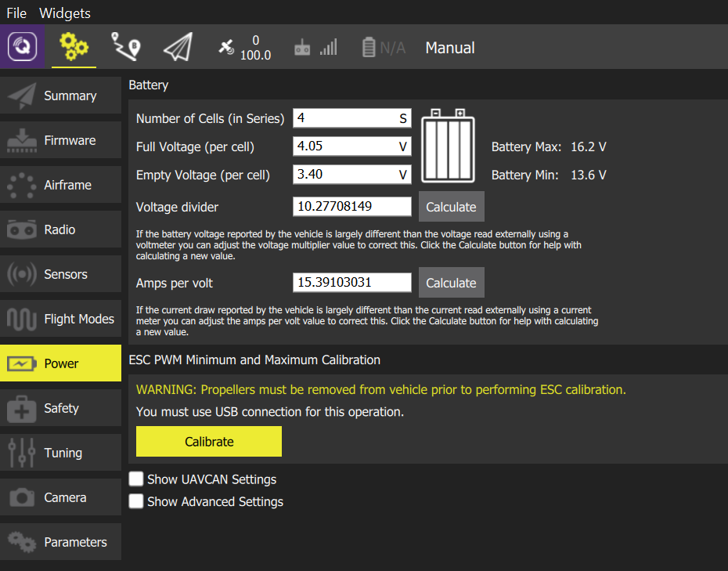Enable Show UAVCAN Settings checkbox
The image size is (728, 571).
[x=137, y=479]
